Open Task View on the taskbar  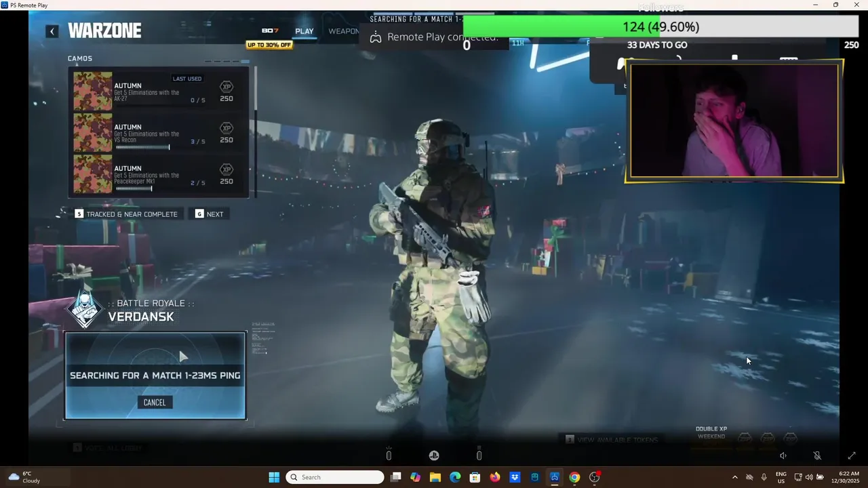point(396,477)
